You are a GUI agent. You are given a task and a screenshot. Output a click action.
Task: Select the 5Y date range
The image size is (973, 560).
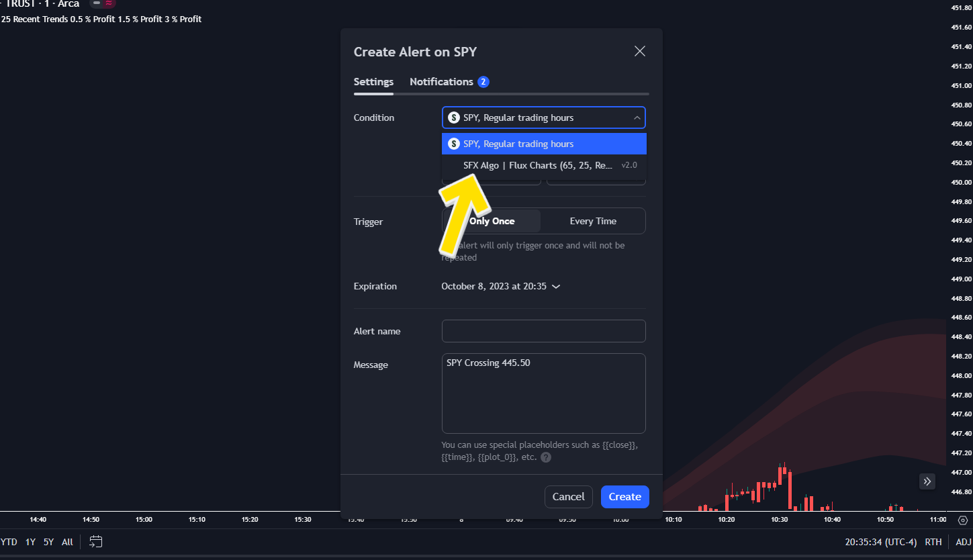(48, 542)
